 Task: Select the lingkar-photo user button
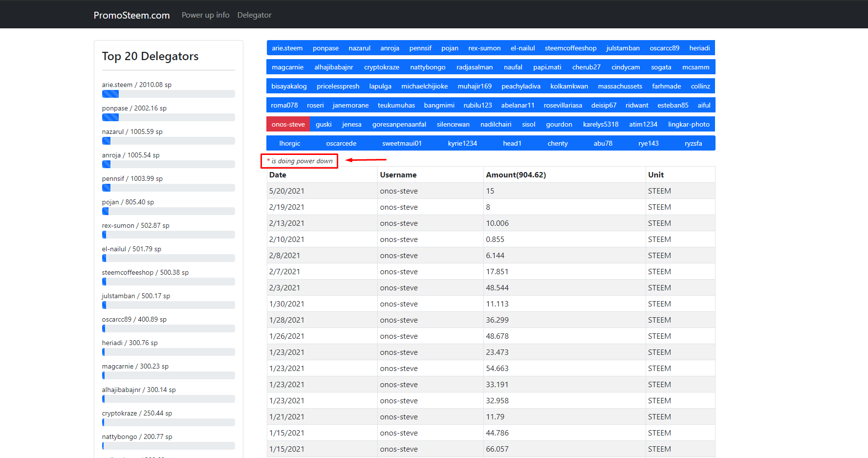689,124
